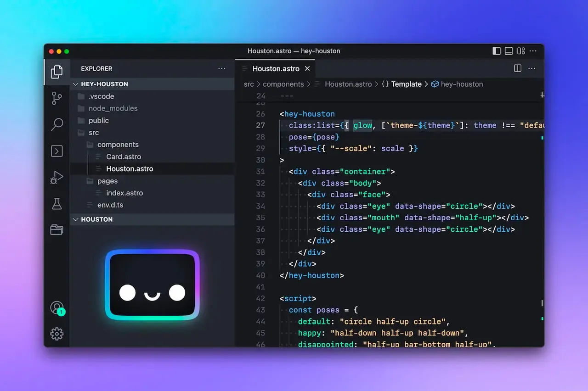The height and width of the screenshot is (391, 588).
Task: Open the customize layout control
Action: pos(521,51)
